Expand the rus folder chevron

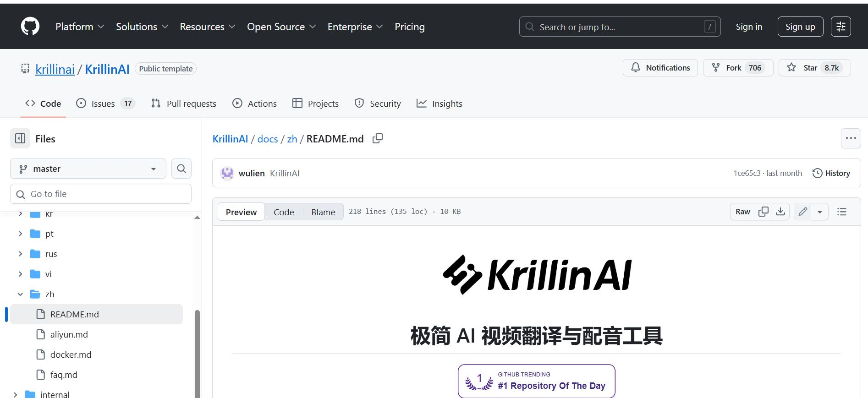point(20,254)
